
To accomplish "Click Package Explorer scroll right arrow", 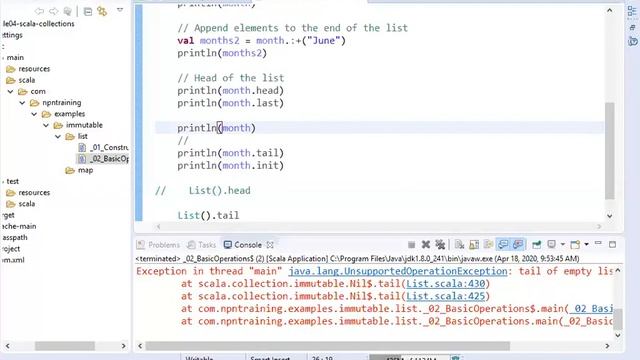I will 124,346.
